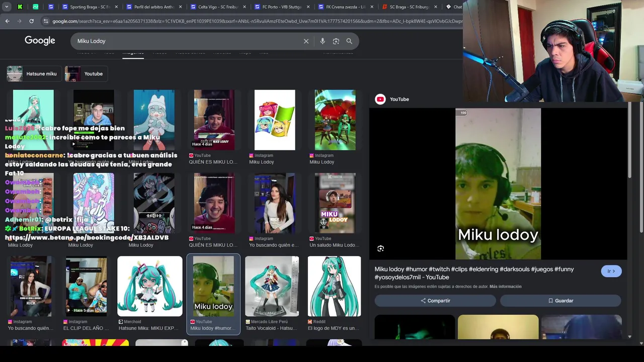Screen dimensions: 644x362
Task: Go forward to the next page
Action: [19, 21]
